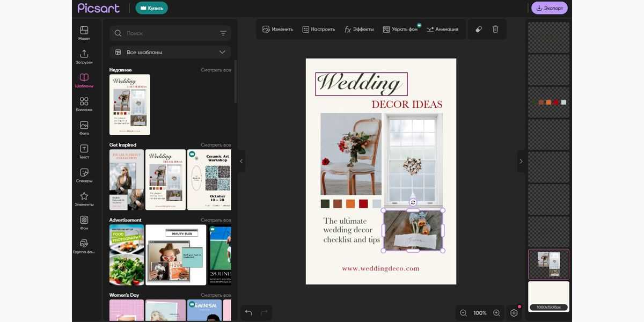The width and height of the screenshot is (644, 322).
Task: Click See all link beside Advertisement
Action: pyautogui.click(x=216, y=220)
